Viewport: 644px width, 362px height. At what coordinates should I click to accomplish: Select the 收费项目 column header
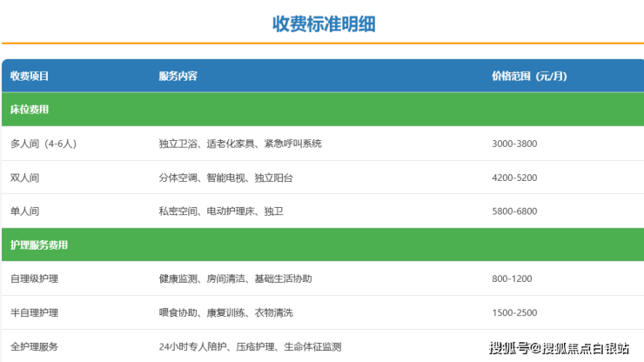click(30, 76)
